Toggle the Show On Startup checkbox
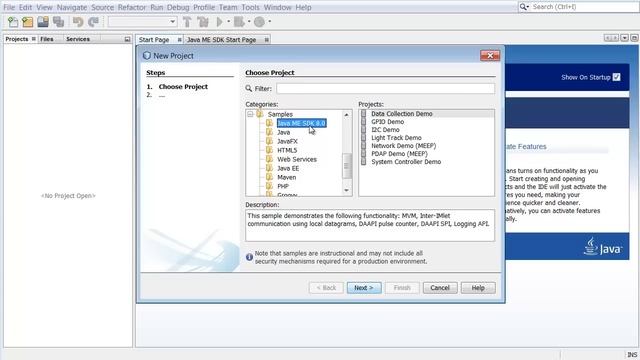Image resolution: width=640 pixels, height=360 pixels. coord(616,77)
